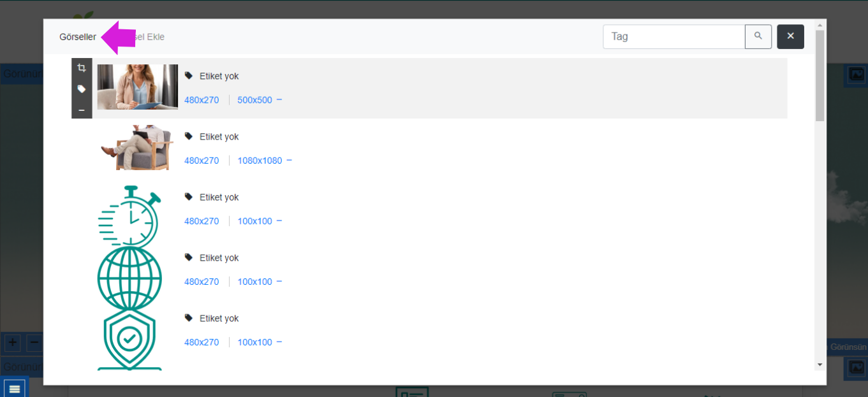
Task: Click the dialog scrollbar down arrow
Action: 820,365
